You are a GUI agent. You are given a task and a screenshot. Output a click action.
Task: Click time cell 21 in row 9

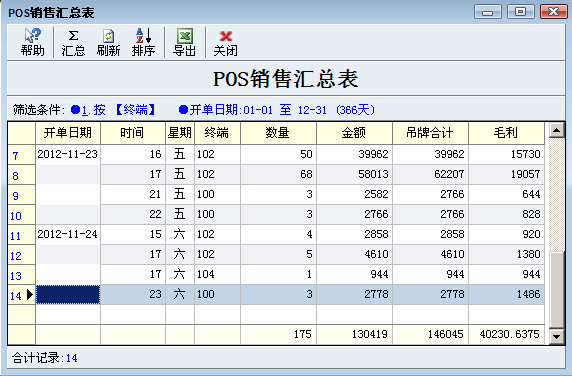point(133,194)
